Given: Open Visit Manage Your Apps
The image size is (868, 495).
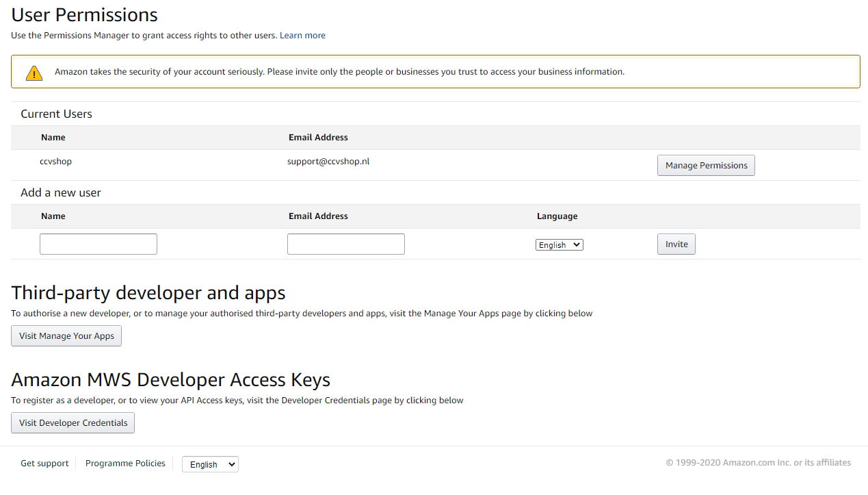Looking at the screenshot, I should (66, 336).
